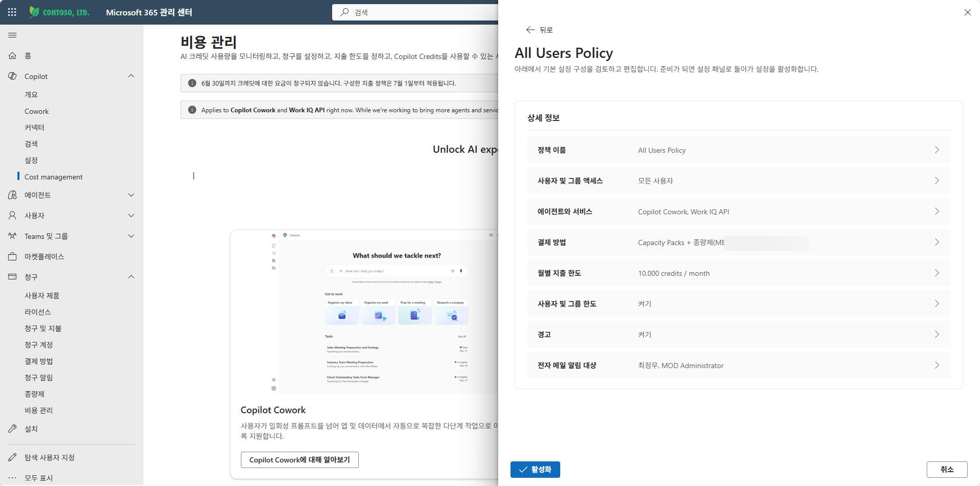Expand the 사용자 section chevron

coord(131,215)
